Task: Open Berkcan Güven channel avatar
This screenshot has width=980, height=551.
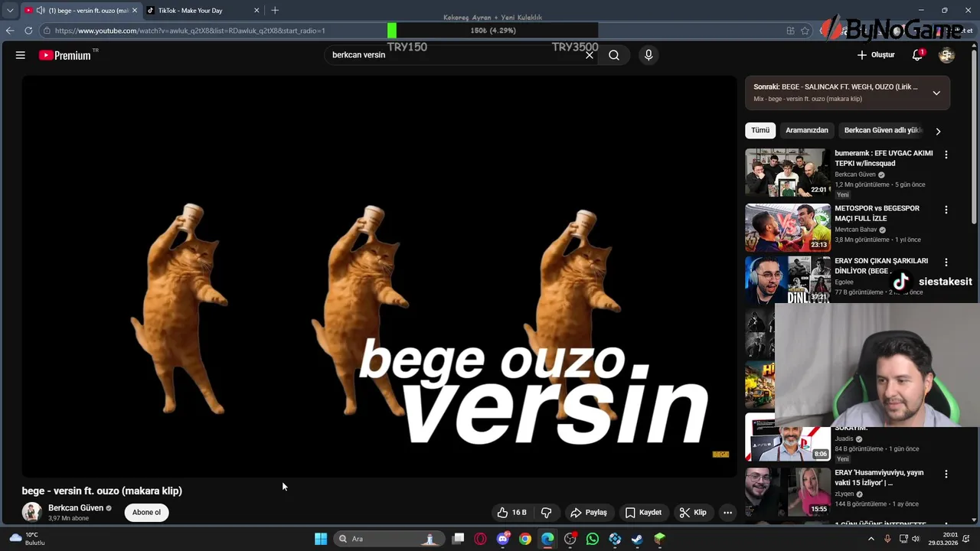Action: 31,512
